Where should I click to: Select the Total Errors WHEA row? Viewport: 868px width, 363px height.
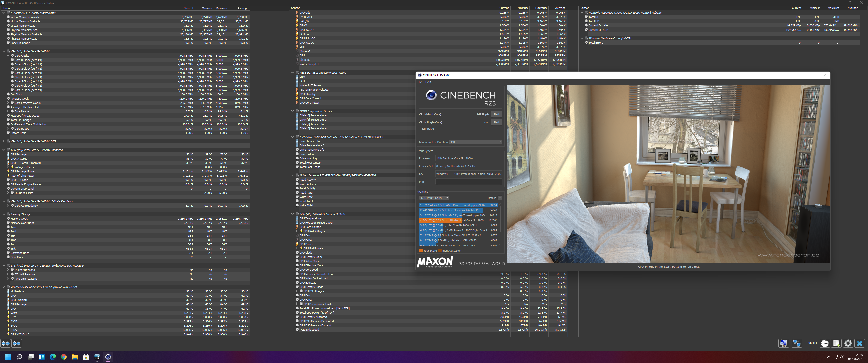click(x=719, y=43)
